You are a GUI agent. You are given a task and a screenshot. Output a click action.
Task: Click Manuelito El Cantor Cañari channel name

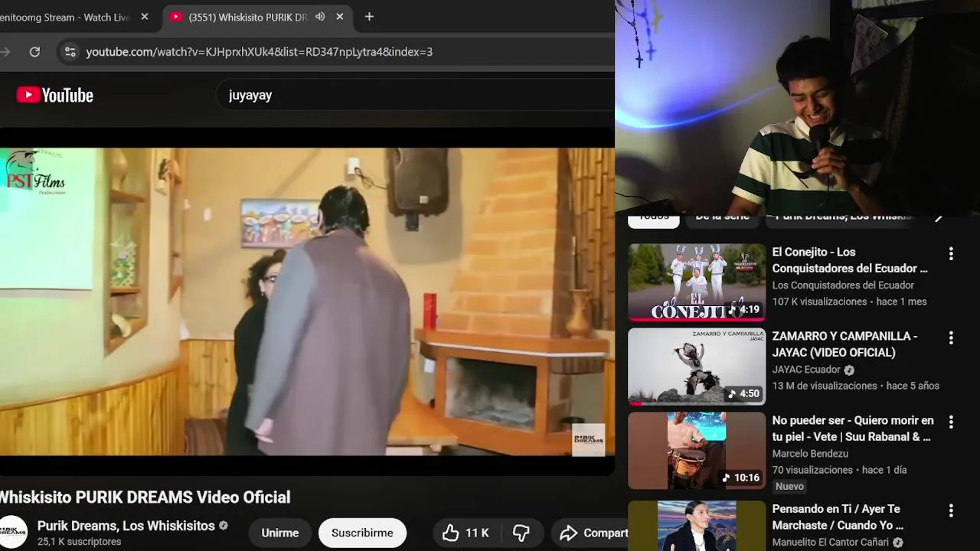coord(831,543)
